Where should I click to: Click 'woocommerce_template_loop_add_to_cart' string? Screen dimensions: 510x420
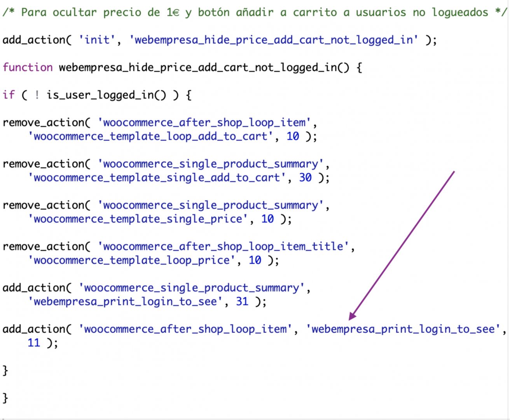tap(151, 136)
